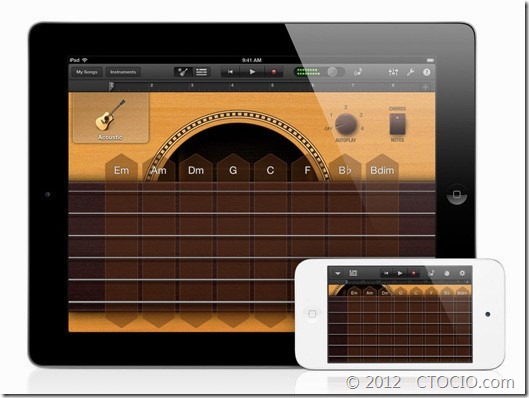Click the iPad battery indicator
529x398 pixels.
(x=430, y=60)
